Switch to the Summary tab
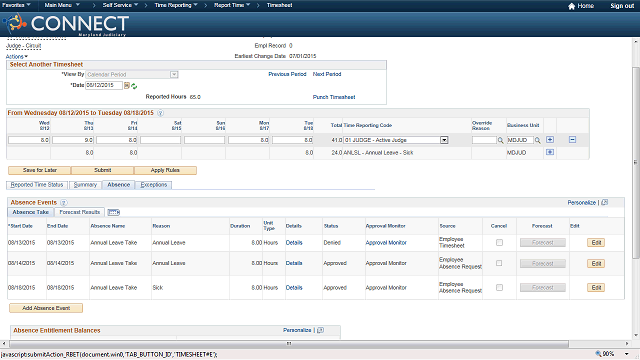The width and height of the screenshot is (640, 360). 85,185
